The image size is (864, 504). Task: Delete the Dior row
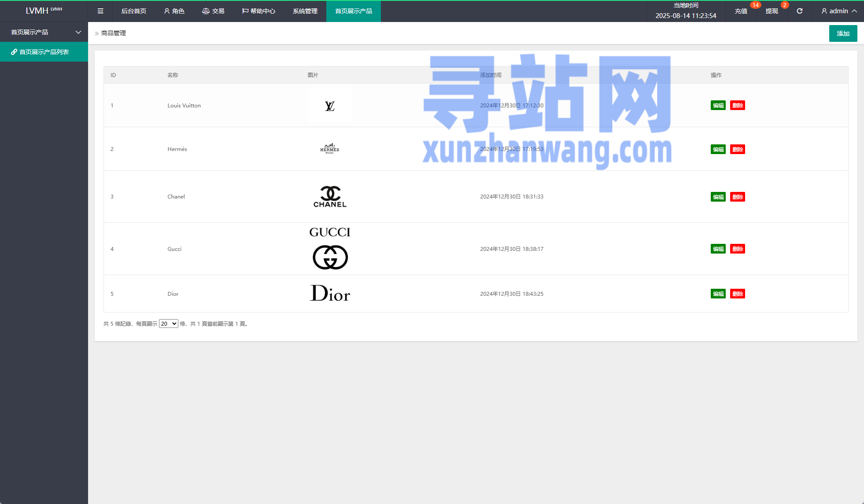coord(738,294)
